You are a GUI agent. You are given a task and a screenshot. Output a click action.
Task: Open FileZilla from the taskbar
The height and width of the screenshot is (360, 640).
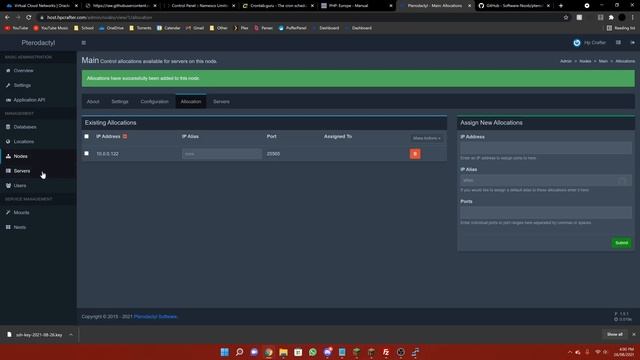[386, 352]
